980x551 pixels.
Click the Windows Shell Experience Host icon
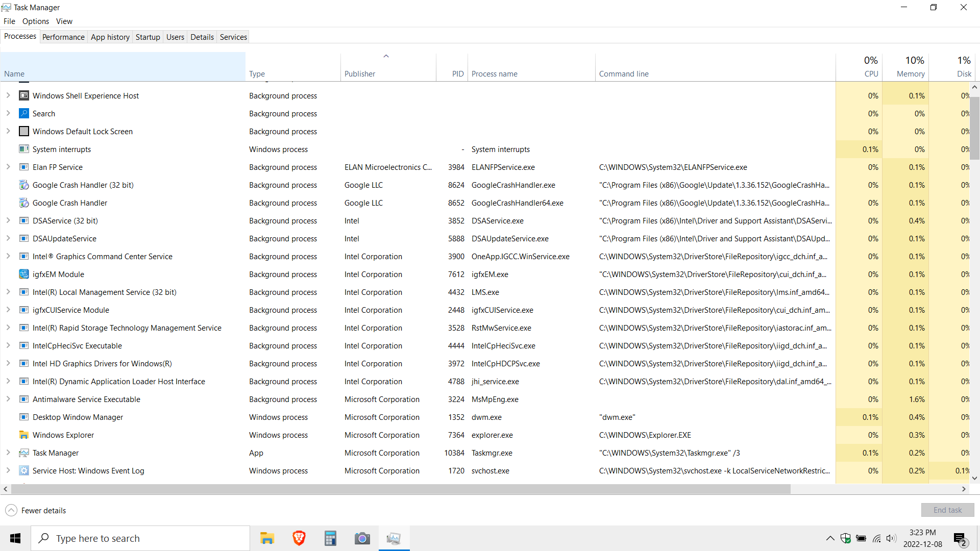(23, 95)
